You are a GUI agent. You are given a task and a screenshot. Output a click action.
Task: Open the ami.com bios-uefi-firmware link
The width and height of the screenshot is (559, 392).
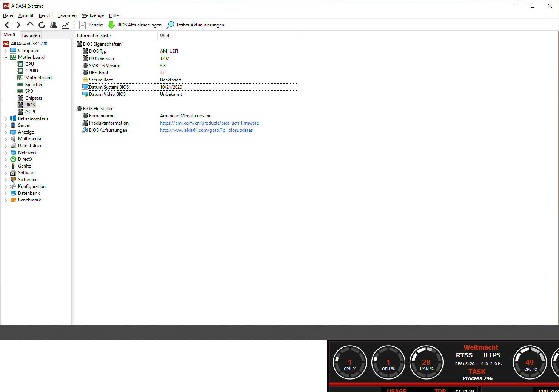209,123
